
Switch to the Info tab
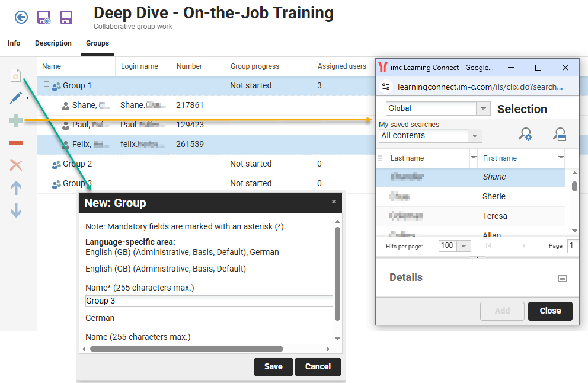[x=14, y=43]
